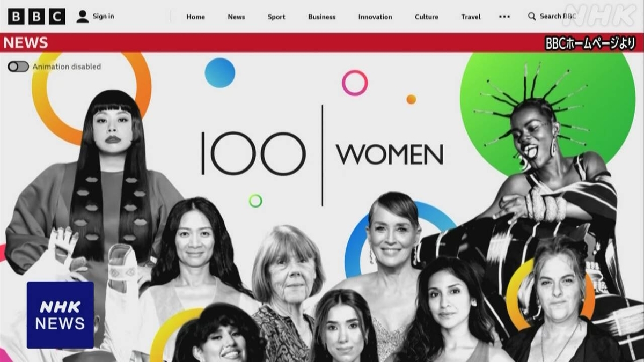The height and width of the screenshot is (362, 644).
Task: Toggle the Animation disabled switch
Action: pyautogui.click(x=18, y=67)
